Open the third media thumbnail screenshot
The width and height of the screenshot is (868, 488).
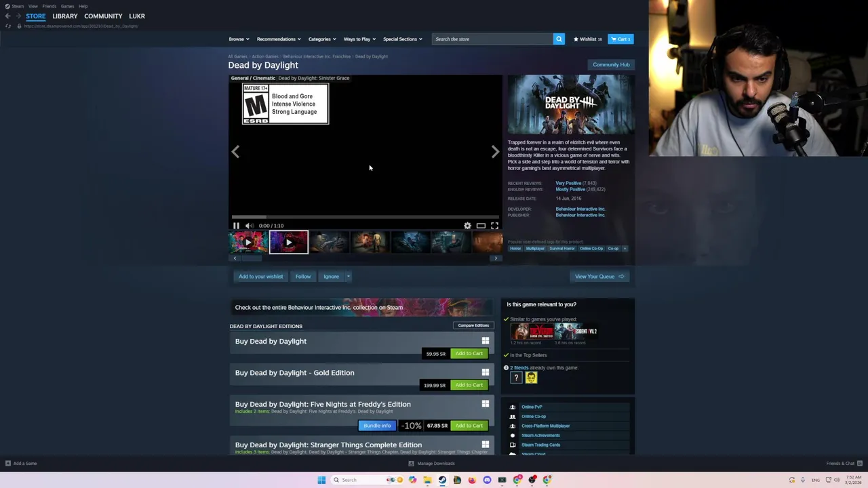tap(330, 242)
